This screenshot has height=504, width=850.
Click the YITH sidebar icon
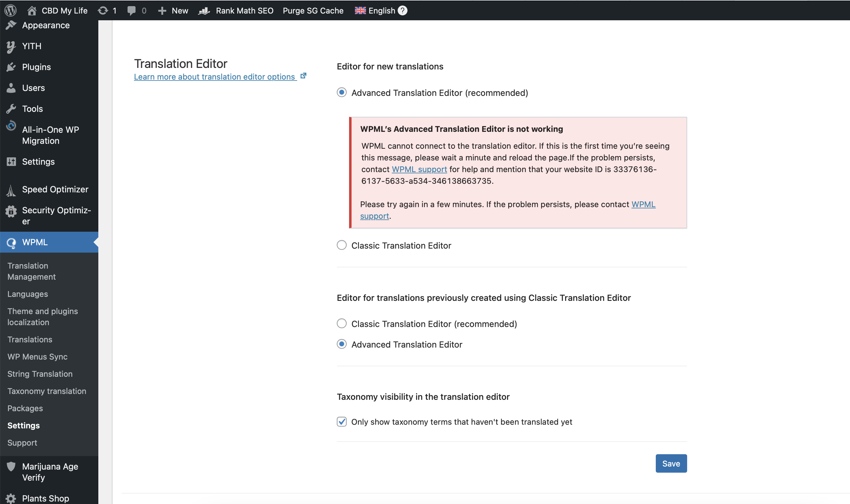click(x=11, y=46)
